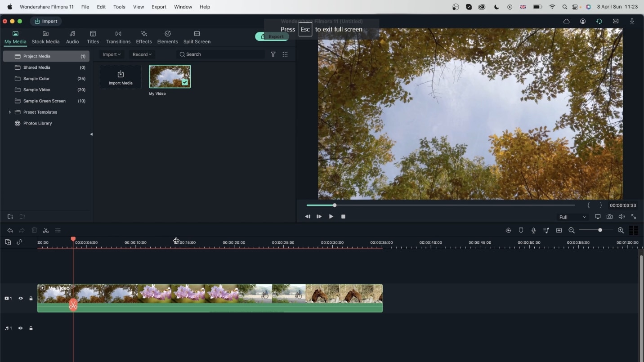Click the undo arrow in timeline toolbar
Image resolution: width=644 pixels, height=362 pixels.
coord(10,230)
